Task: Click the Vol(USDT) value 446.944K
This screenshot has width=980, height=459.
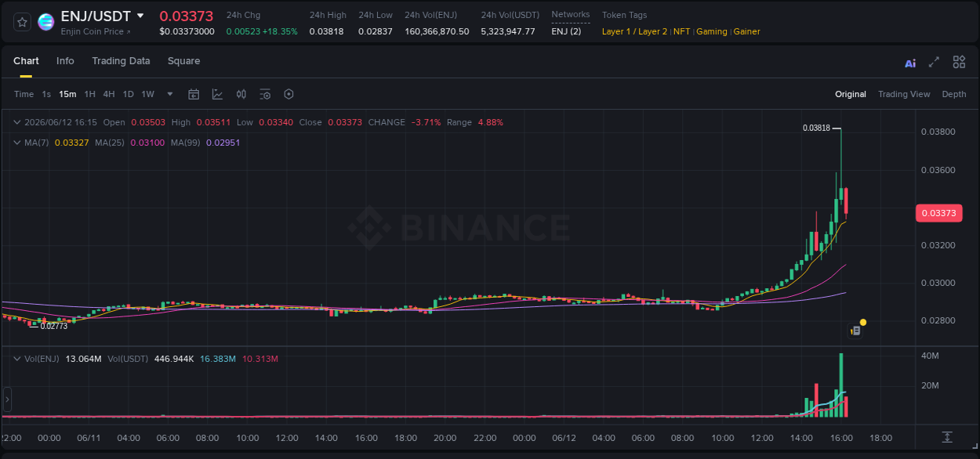Action: (x=172, y=359)
